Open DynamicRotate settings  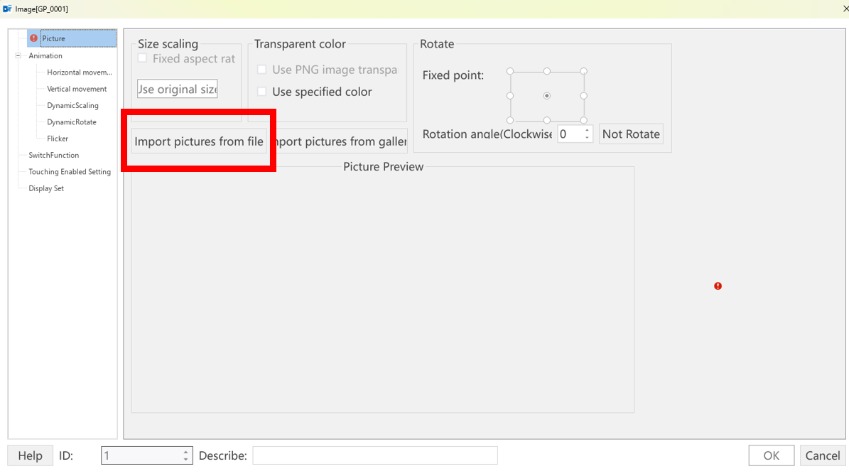click(x=71, y=122)
